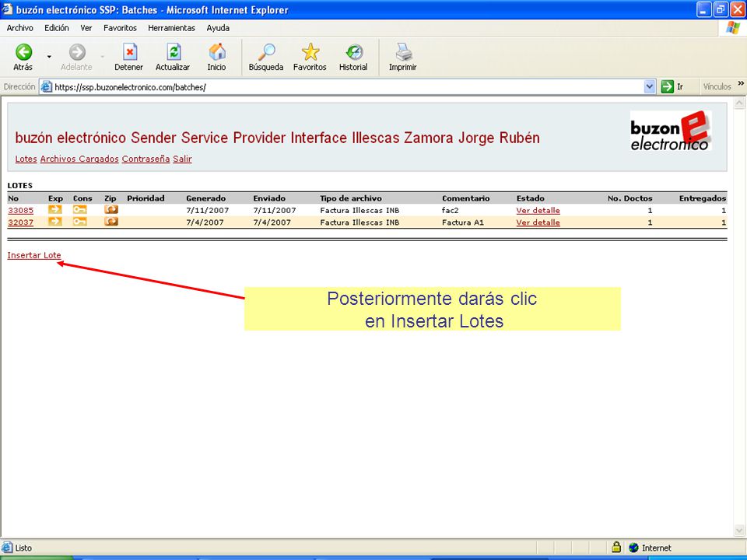Show browsing Historial
This screenshot has height=560, width=747.
[x=353, y=58]
